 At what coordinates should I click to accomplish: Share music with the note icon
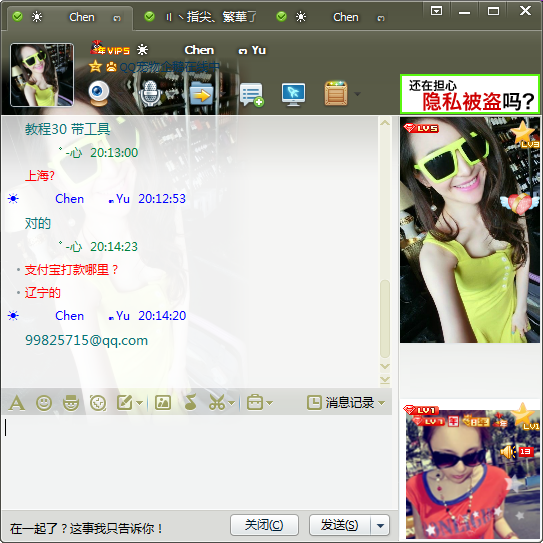(190, 402)
